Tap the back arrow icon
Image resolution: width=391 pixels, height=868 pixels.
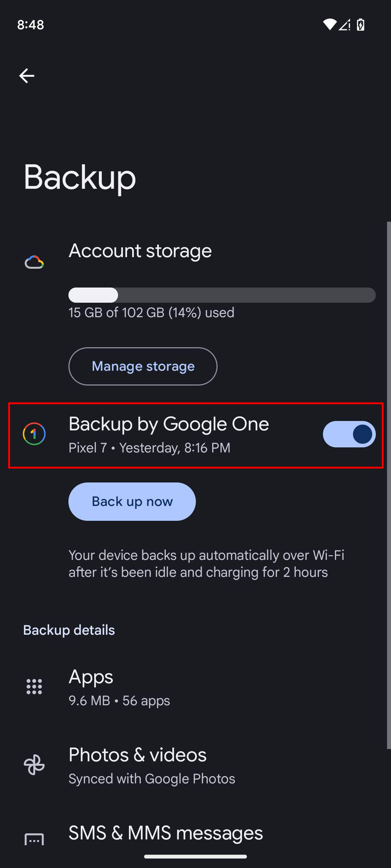point(27,75)
